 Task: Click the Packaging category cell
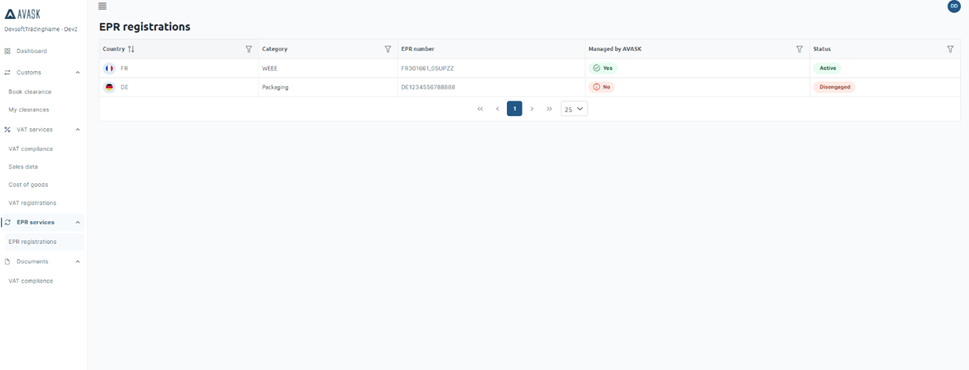coord(275,87)
